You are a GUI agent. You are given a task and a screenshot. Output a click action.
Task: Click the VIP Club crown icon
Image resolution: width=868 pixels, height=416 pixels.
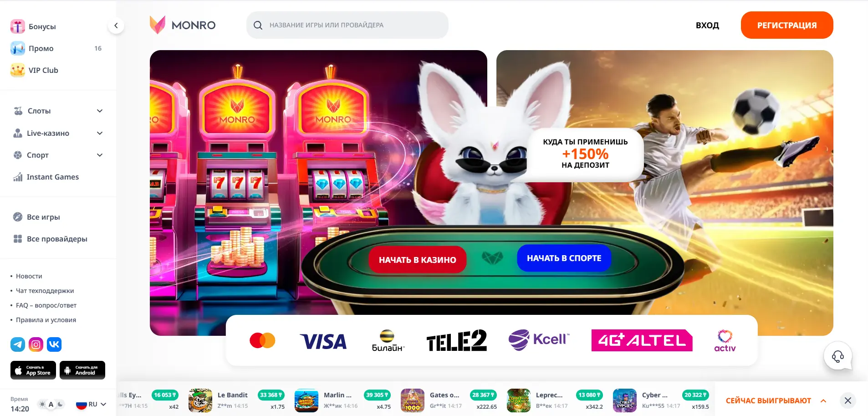tap(18, 70)
